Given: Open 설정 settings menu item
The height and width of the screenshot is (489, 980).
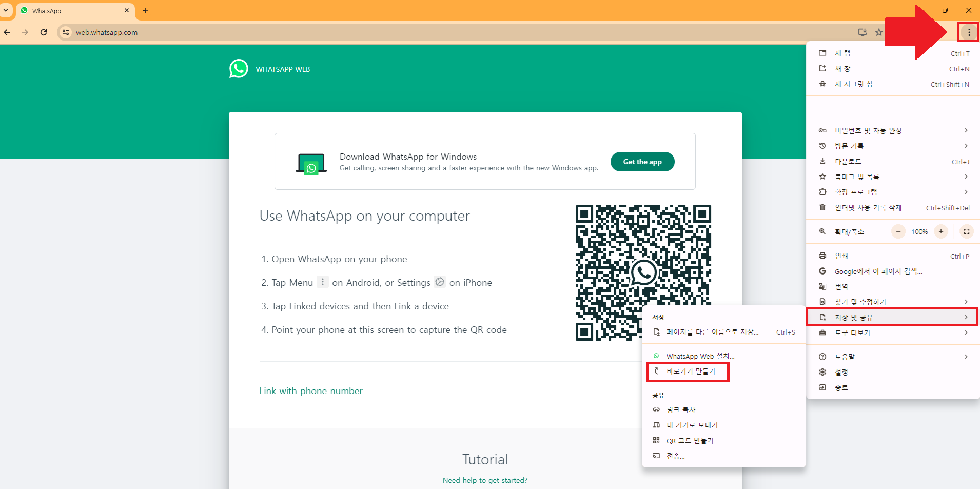Looking at the screenshot, I should [x=893, y=372].
